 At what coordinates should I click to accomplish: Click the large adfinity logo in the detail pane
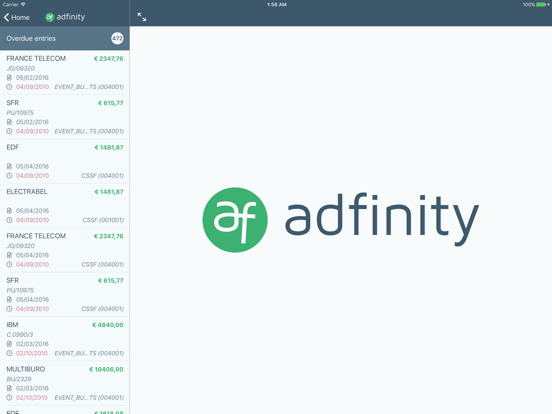coord(340,220)
